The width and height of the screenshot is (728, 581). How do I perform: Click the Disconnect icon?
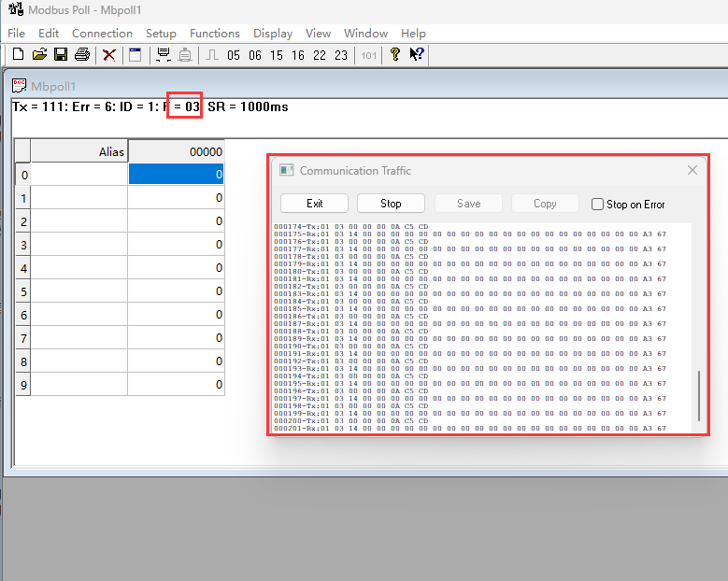[185, 55]
